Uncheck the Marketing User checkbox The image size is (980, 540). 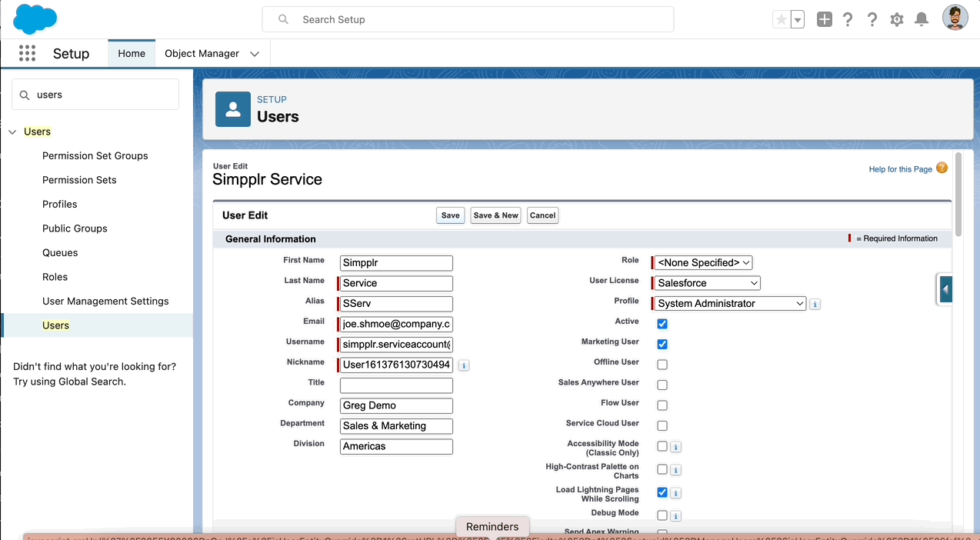pyautogui.click(x=662, y=344)
